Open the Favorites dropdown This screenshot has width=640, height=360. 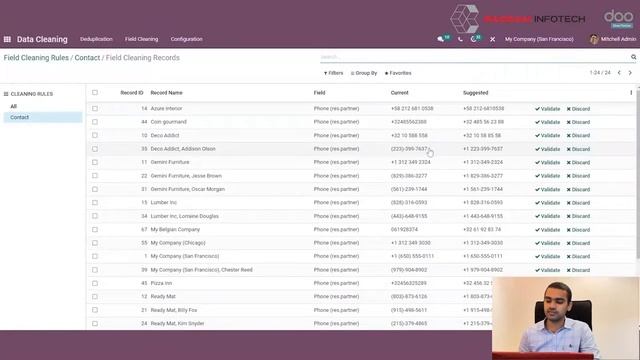(x=398, y=73)
